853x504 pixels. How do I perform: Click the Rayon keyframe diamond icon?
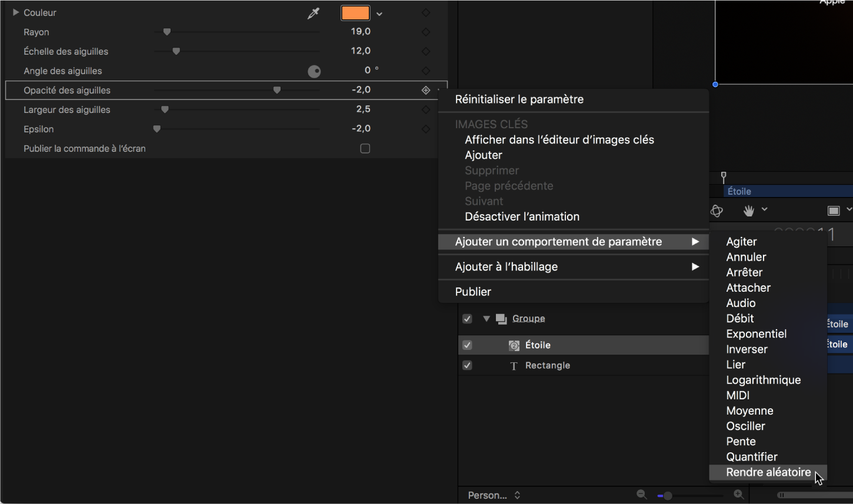coord(426,32)
